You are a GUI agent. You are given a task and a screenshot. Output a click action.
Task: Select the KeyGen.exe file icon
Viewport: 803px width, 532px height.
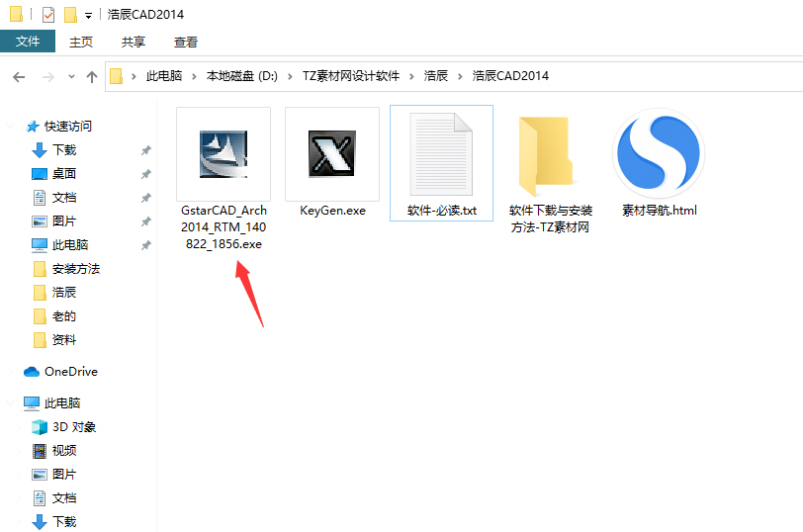point(332,153)
